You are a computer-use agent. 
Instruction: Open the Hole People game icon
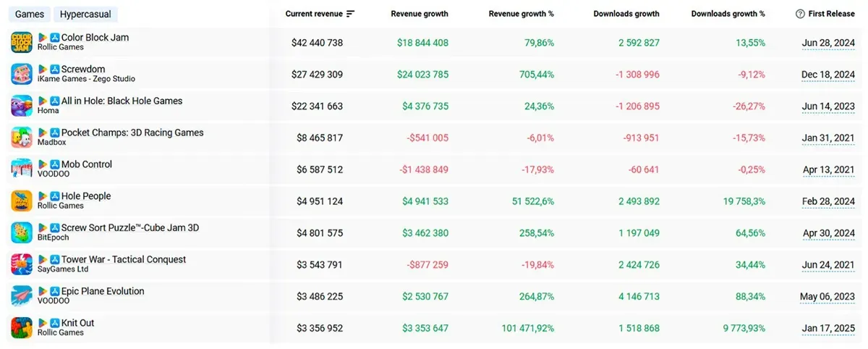(x=22, y=201)
